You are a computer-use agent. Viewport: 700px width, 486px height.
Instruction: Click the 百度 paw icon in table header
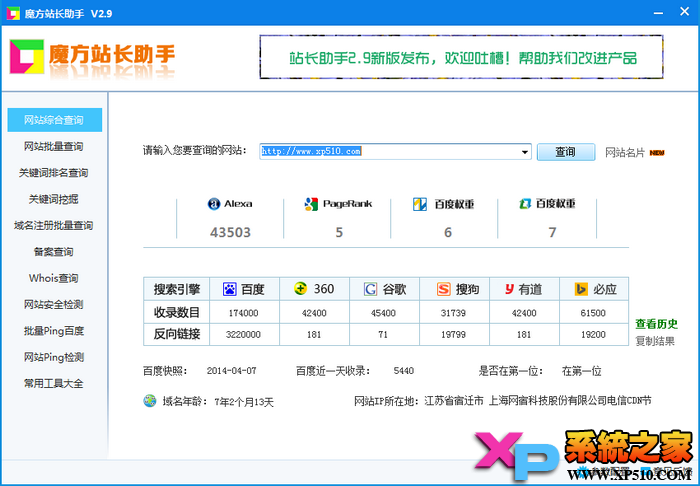click(x=229, y=289)
